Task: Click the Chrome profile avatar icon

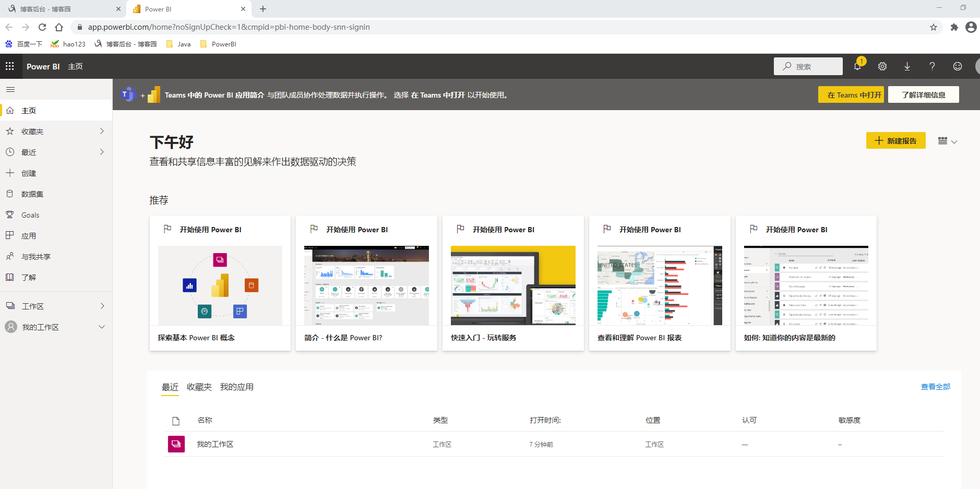Action: click(971, 27)
